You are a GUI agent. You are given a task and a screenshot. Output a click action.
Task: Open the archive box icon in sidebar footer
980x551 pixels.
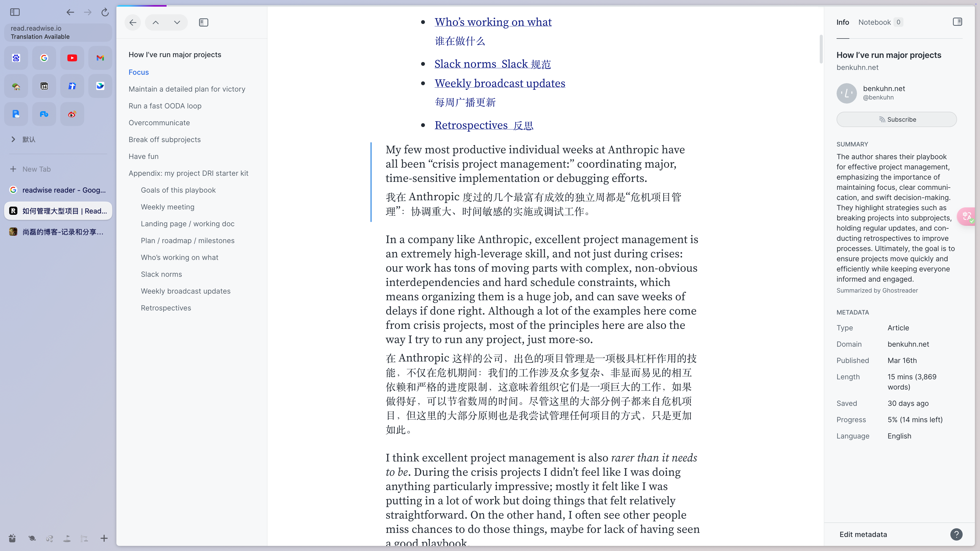12,538
